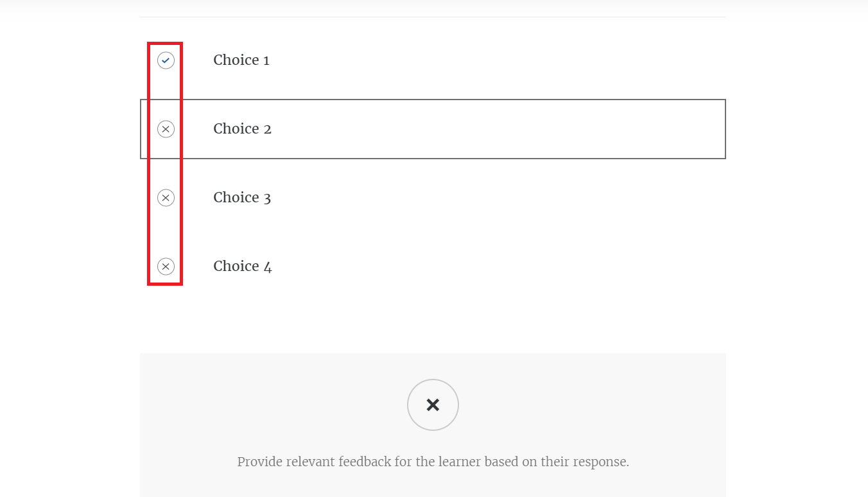The image size is (868, 497).
Task: Edit the Choice 1 label text
Action: 241,60
